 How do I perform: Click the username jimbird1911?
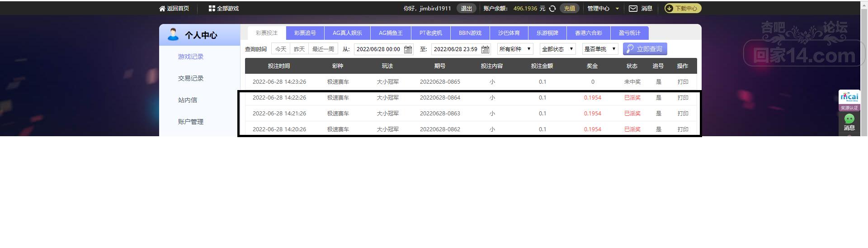[435, 9]
